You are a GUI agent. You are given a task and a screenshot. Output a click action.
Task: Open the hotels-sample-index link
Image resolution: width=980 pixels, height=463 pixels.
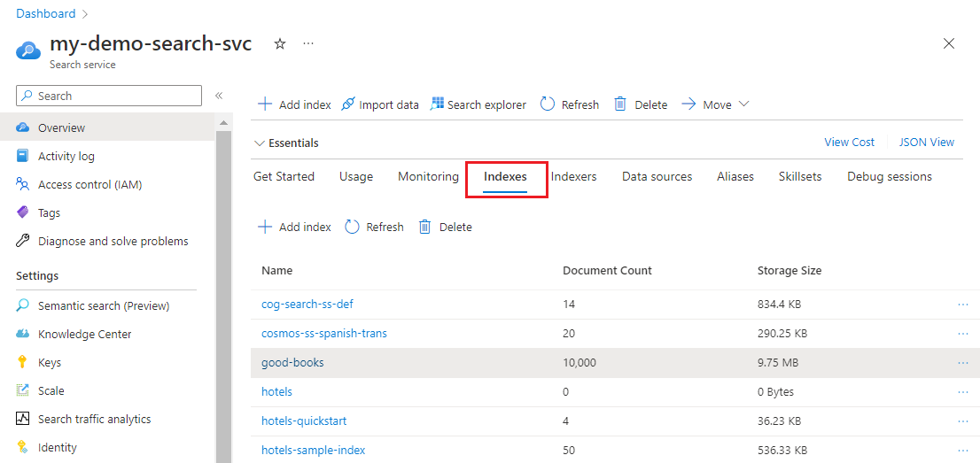[313, 450]
